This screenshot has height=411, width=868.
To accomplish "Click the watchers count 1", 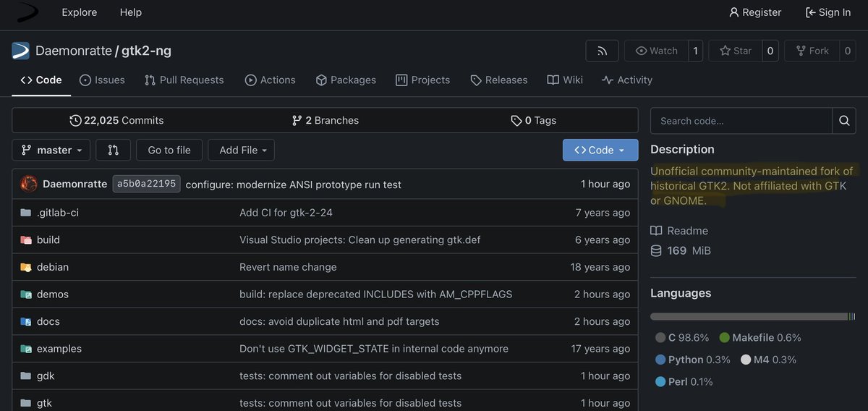I will click(695, 51).
